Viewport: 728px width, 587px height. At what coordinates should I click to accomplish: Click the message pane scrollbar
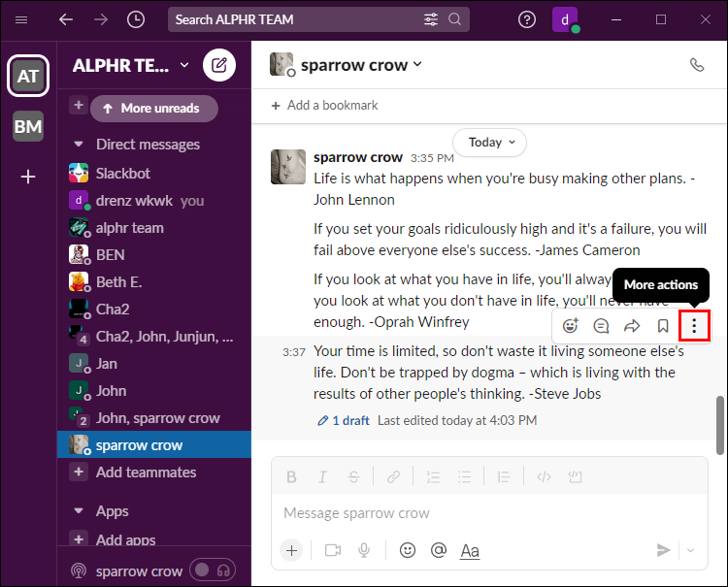(719, 425)
